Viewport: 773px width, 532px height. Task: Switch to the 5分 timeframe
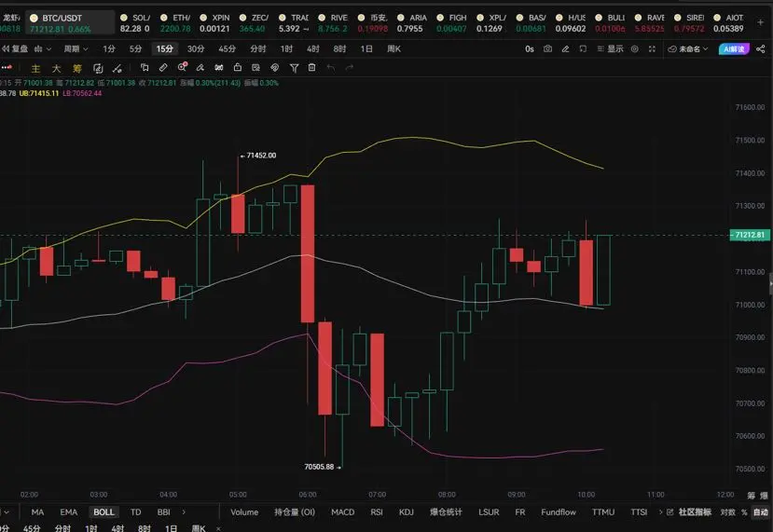(x=135, y=48)
